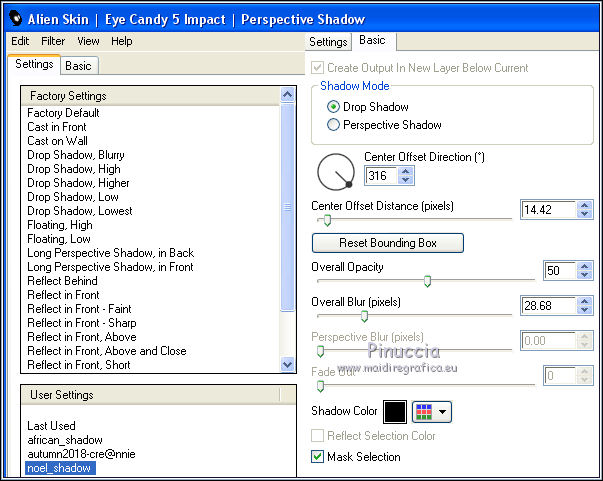Select the Reflect in Front, Short preset
The height and width of the screenshot is (481, 603).
pos(79,365)
